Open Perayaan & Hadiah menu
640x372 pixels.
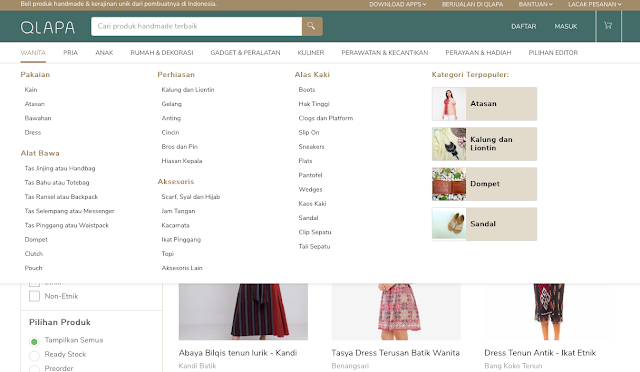[x=478, y=53]
